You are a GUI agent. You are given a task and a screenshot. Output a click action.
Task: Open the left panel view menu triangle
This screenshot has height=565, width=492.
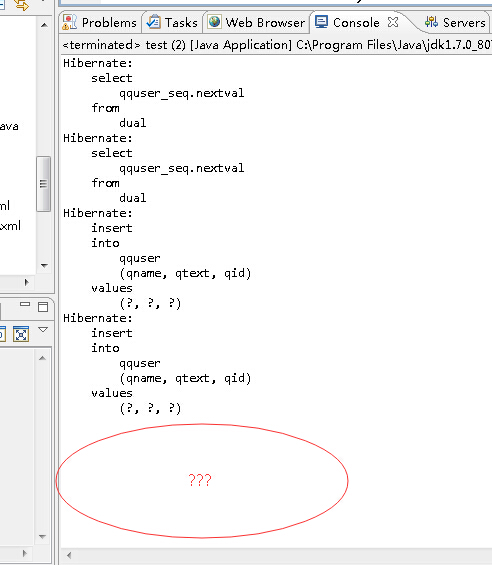[x=43, y=330]
